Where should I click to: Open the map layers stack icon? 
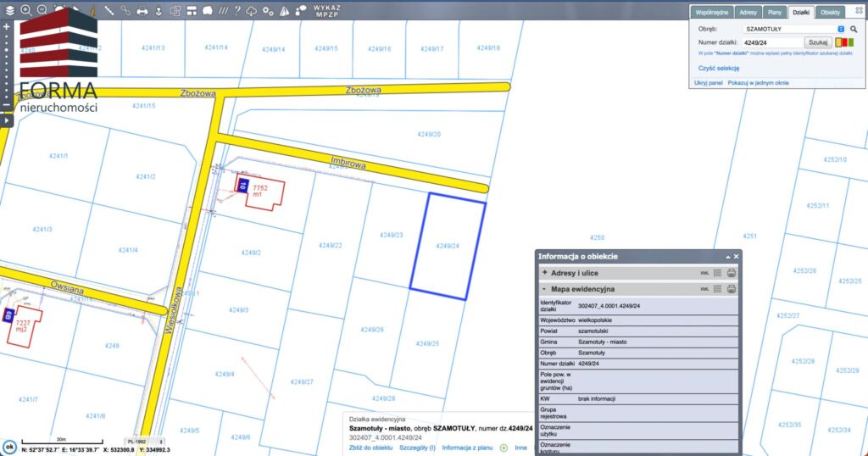(x=9, y=11)
